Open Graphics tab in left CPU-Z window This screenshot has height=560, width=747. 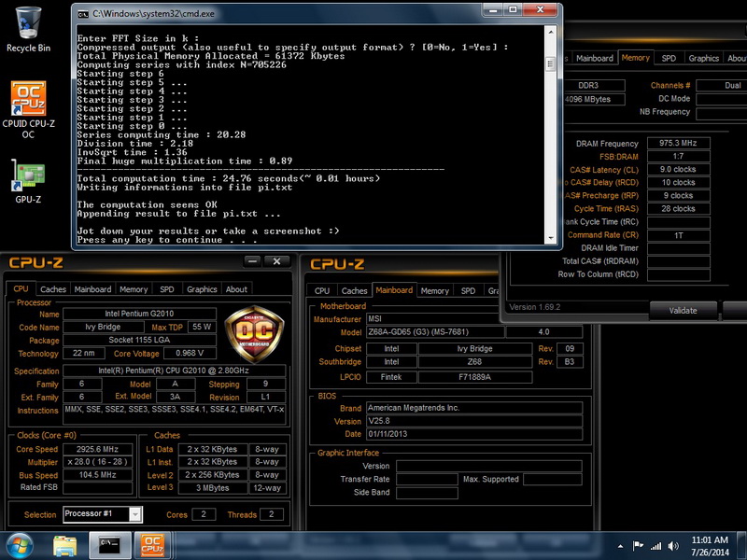point(202,289)
